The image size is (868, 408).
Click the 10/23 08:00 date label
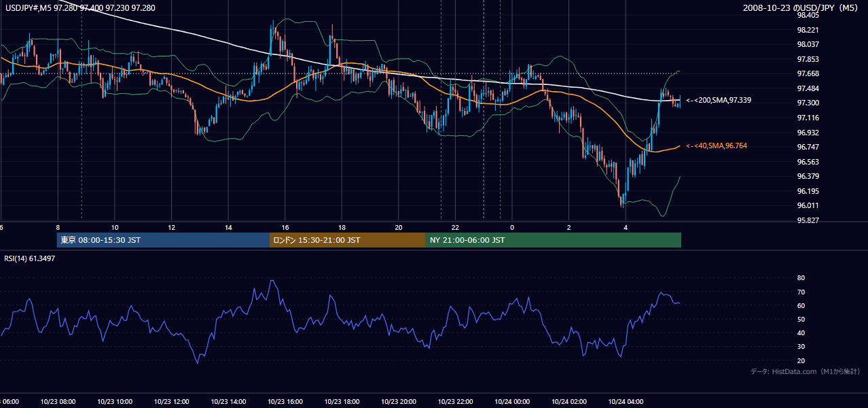[58, 401]
